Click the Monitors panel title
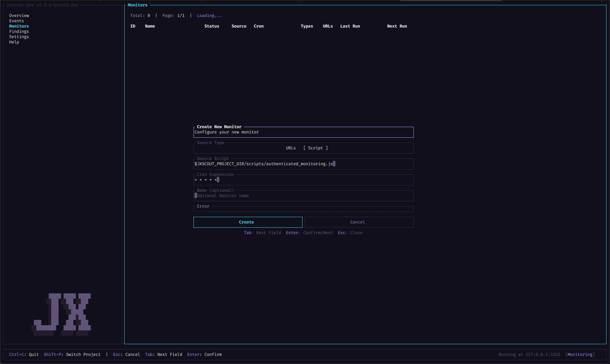Viewport: 610px width, 364px height. (x=137, y=5)
